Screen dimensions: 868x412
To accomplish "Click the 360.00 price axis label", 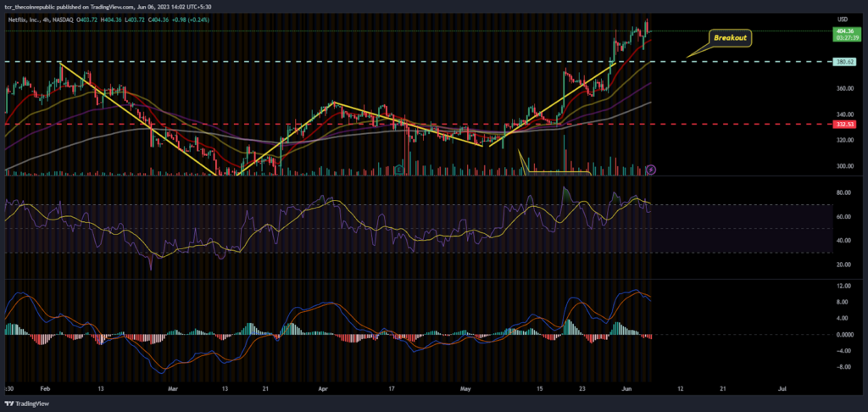I will pos(843,89).
